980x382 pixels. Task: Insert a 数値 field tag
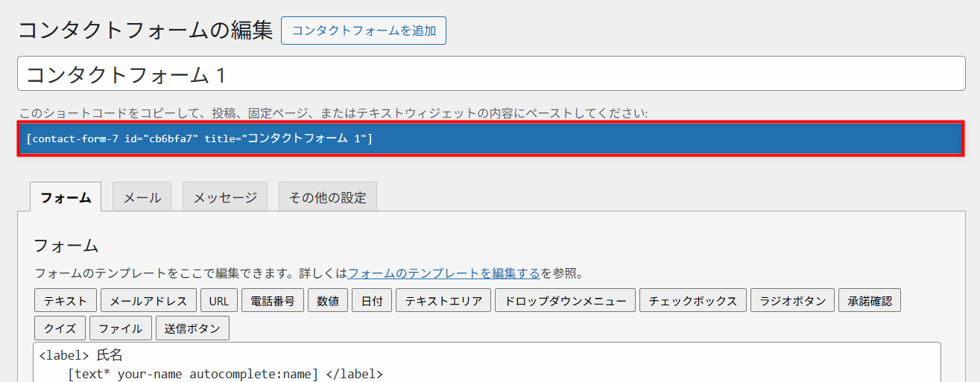point(328,301)
